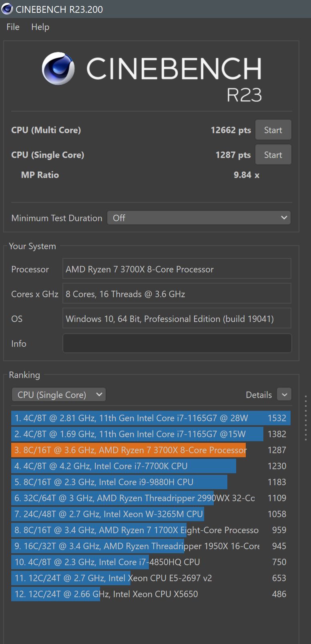Image resolution: width=311 pixels, height=644 pixels.
Task: Select the Core i7-1165G7 @ 28W entry
Action: click(131, 418)
